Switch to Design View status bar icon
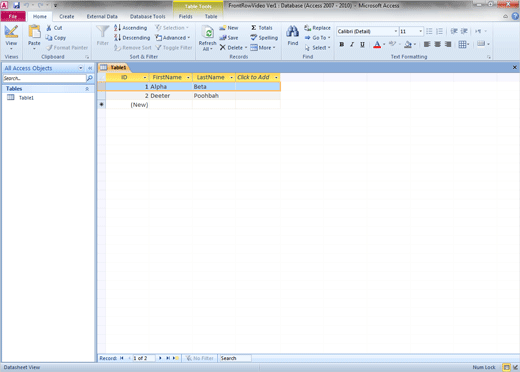Viewport: 520px width, 372px height. pos(516,367)
